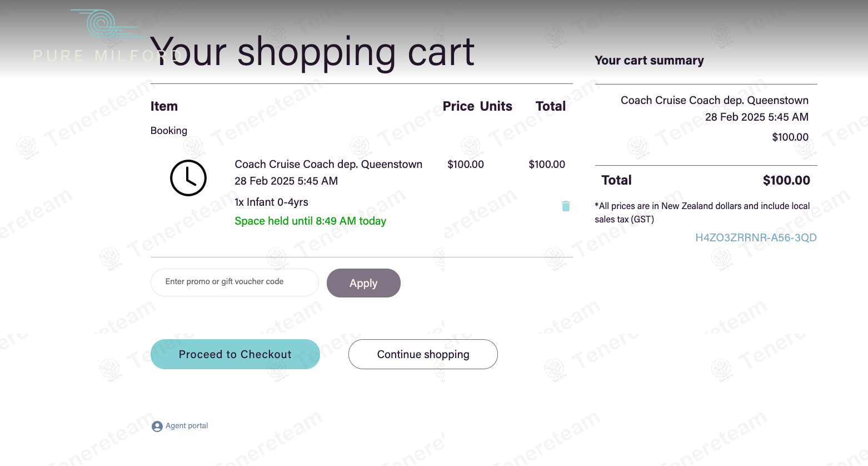Proceed to Checkout

[235, 354]
